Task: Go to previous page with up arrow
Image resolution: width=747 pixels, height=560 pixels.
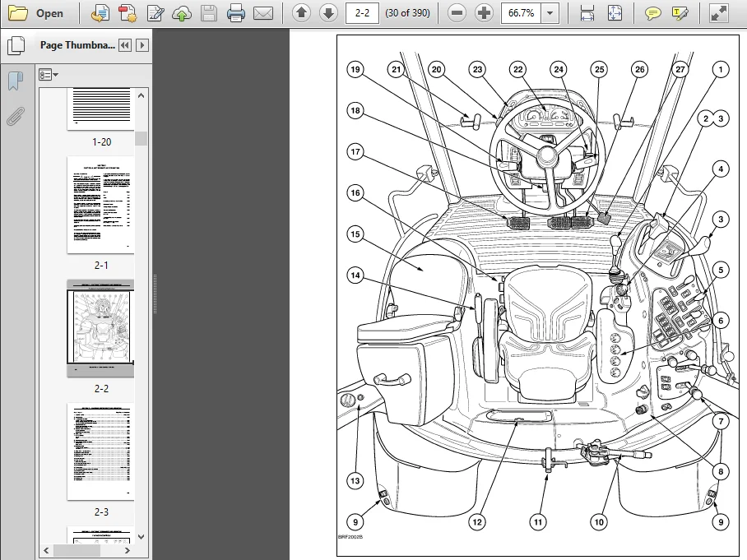Action: pyautogui.click(x=301, y=13)
